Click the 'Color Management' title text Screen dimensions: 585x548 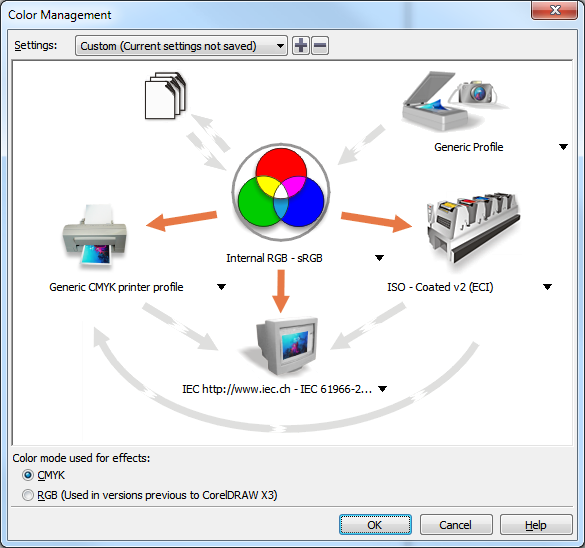pos(60,15)
